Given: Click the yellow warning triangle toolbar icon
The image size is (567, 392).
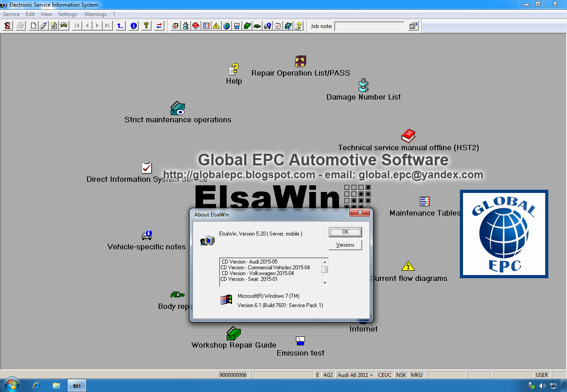Looking at the screenshot, I should 216,26.
